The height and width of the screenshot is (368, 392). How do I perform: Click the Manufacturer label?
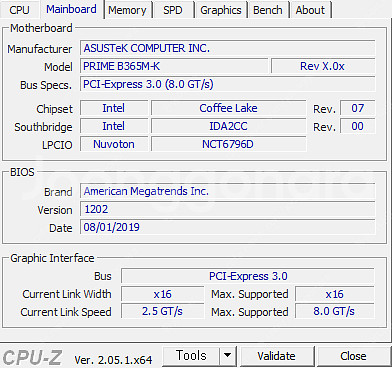[40, 49]
